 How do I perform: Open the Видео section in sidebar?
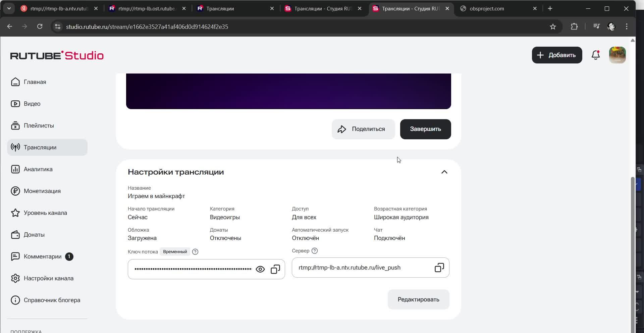pos(32,104)
